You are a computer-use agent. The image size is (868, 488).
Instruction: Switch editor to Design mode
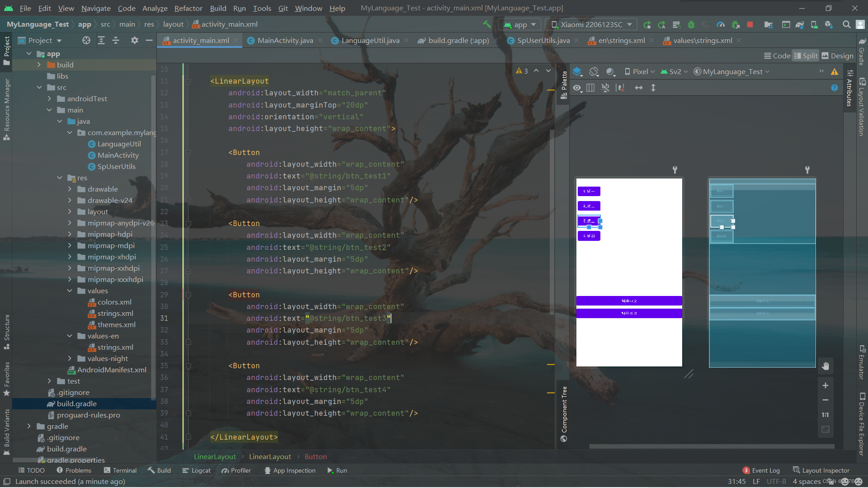837,56
